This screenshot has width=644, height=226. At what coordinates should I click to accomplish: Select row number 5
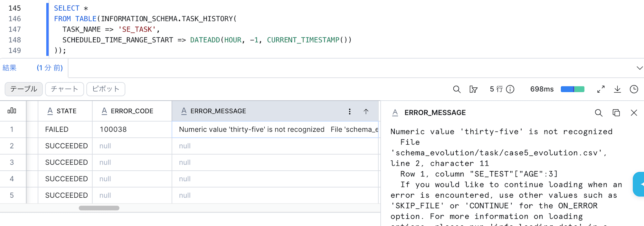[x=12, y=195]
